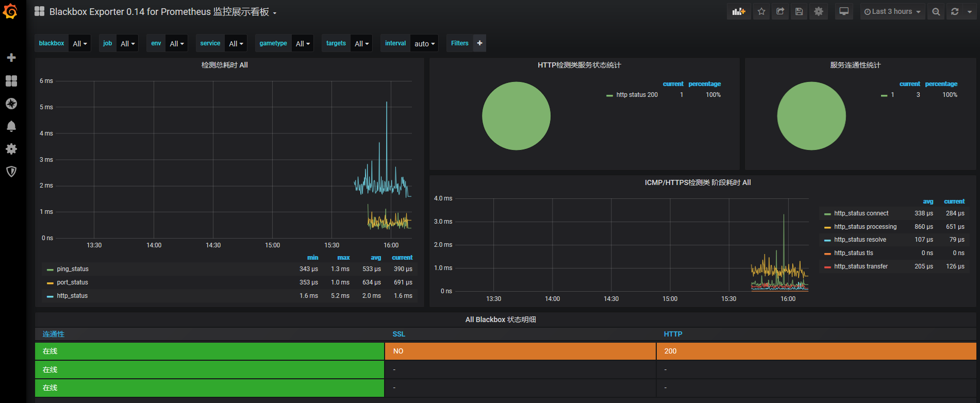This screenshot has height=403, width=980.
Task: Open the Explore compass icon
Action: point(11,104)
